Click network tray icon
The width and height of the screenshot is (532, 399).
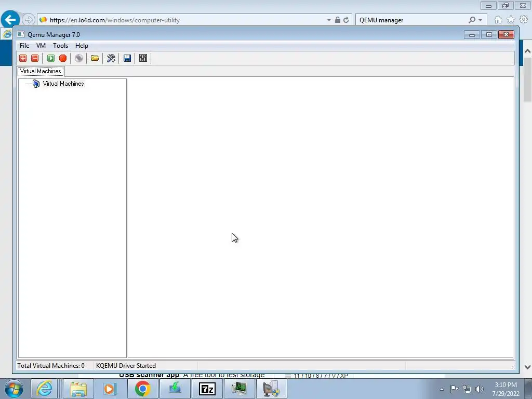click(x=467, y=389)
